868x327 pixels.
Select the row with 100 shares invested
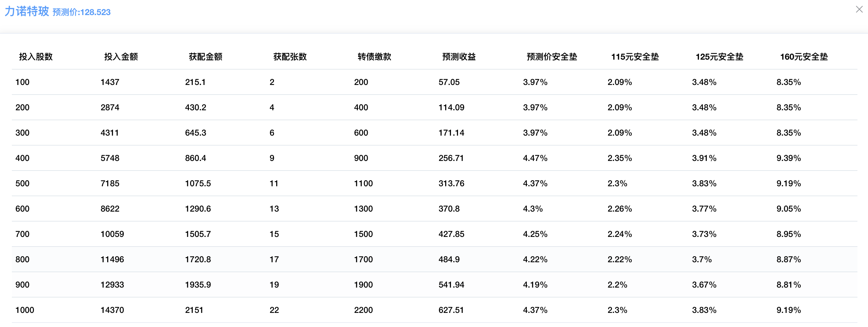(23, 82)
